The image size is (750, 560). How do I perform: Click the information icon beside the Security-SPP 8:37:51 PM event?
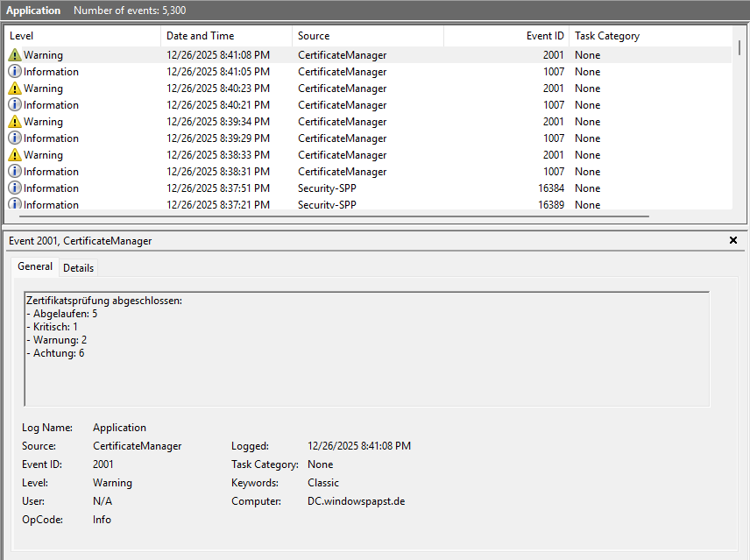pyautogui.click(x=16, y=188)
